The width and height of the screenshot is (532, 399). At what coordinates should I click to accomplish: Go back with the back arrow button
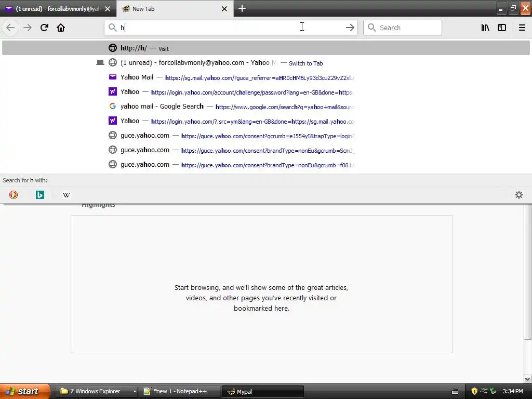tap(10, 28)
